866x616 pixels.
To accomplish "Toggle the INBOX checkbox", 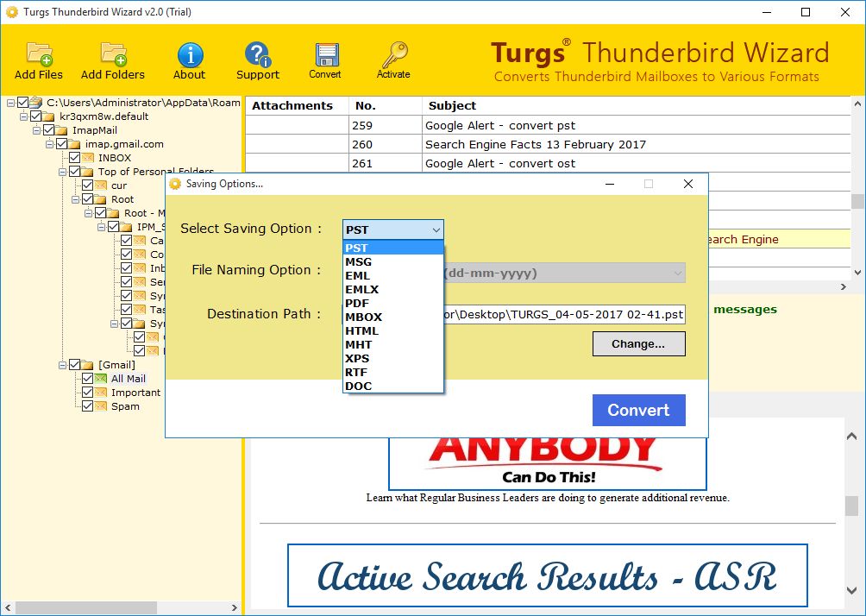I will (74, 158).
